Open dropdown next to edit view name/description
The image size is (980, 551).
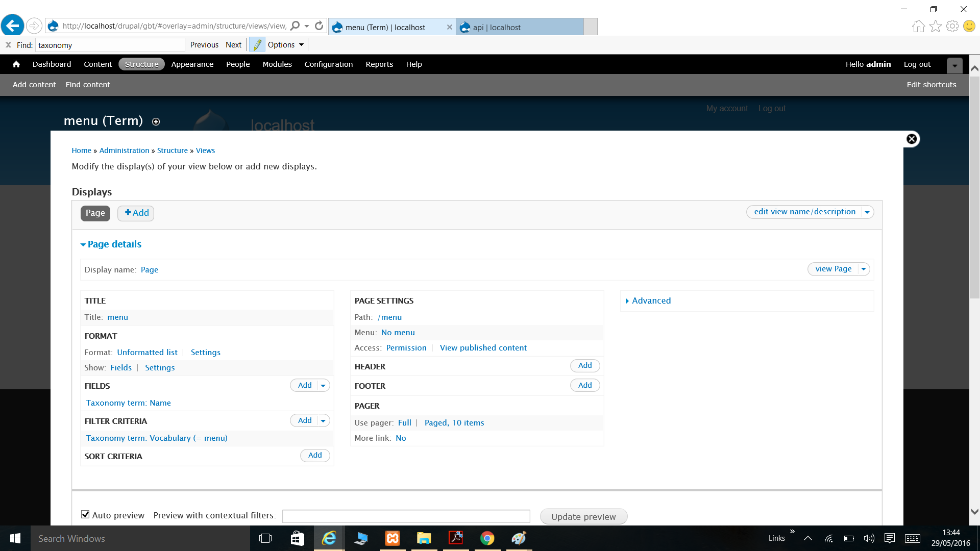pyautogui.click(x=867, y=212)
